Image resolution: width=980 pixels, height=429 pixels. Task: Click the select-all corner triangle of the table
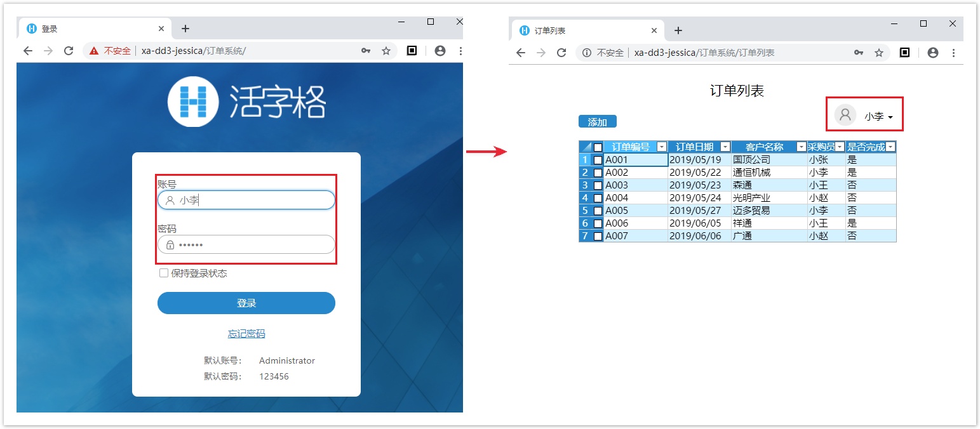[x=586, y=147]
